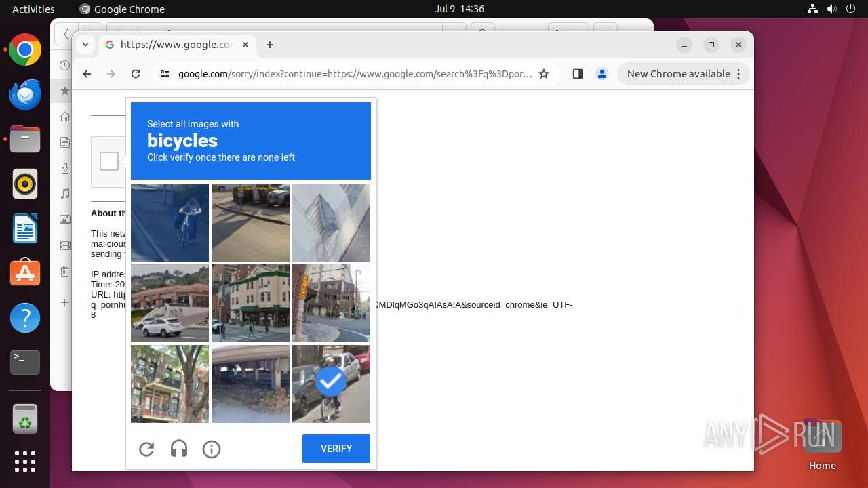
Task: Maximize the Chrome window
Action: (x=711, y=45)
